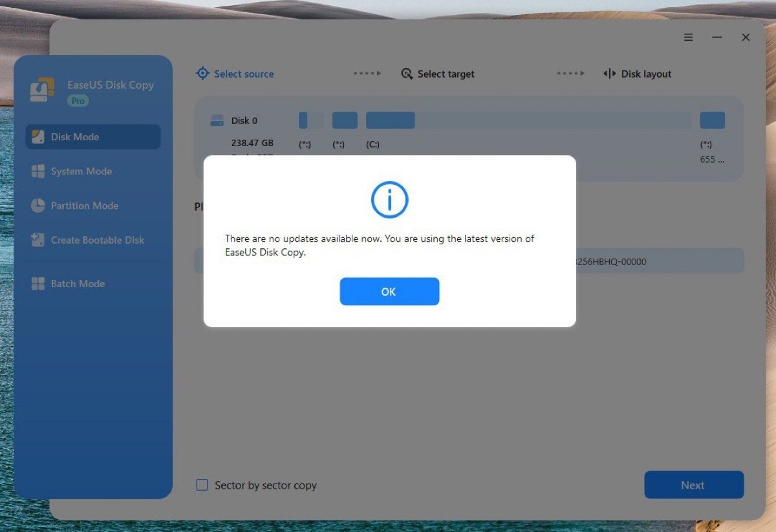Click OK in the no-updates dialog
The image size is (776, 532).
click(x=389, y=292)
